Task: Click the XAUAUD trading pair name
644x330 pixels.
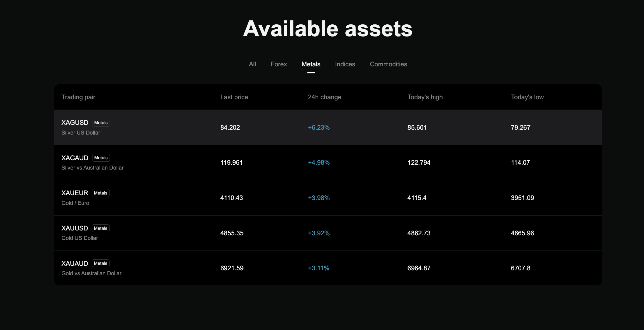Action: pos(75,264)
